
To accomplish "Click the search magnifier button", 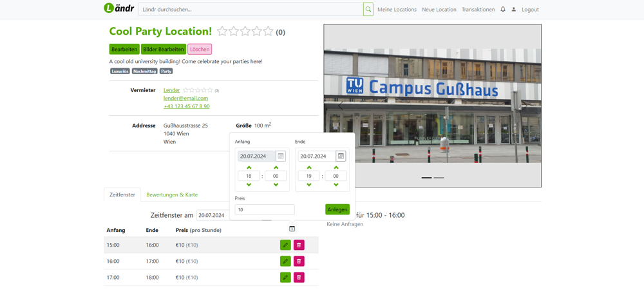I will [368, 9].
